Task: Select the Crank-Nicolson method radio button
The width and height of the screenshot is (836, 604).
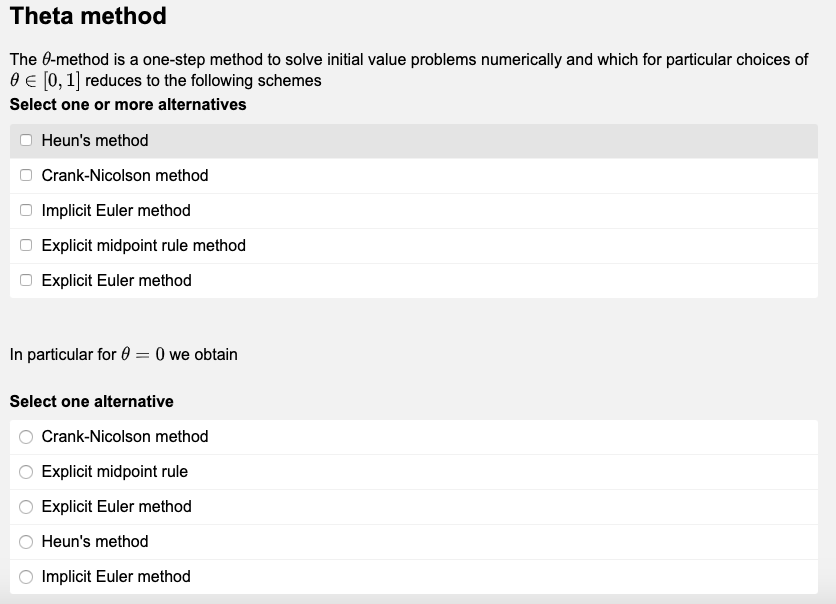Action: coord(26,437)
